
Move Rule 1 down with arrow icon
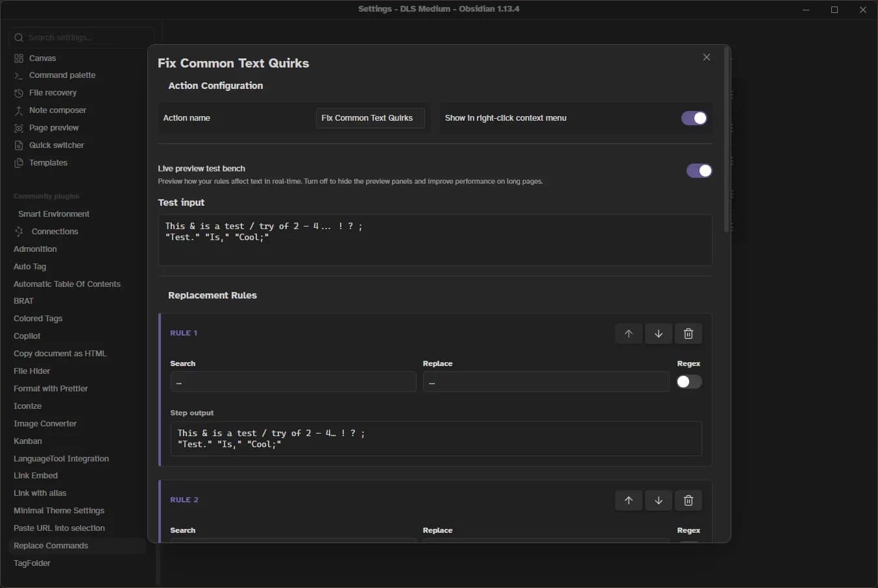[658, 334]
